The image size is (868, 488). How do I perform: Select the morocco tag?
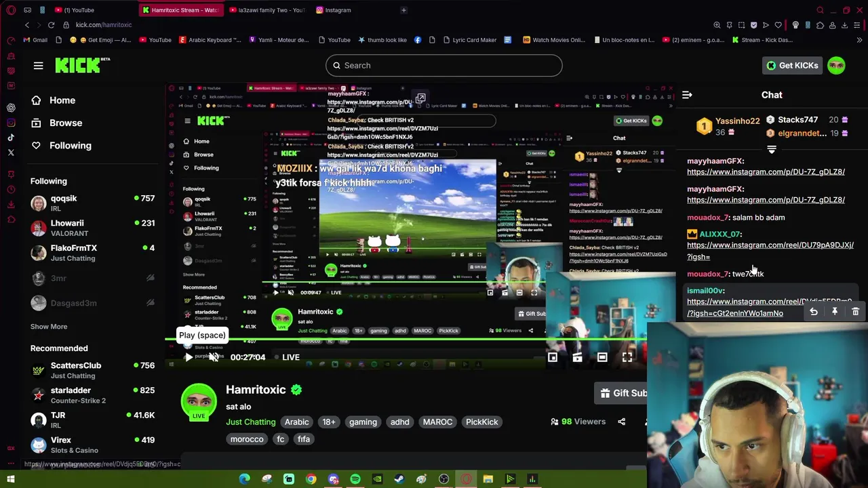click(x=247, y=439)
